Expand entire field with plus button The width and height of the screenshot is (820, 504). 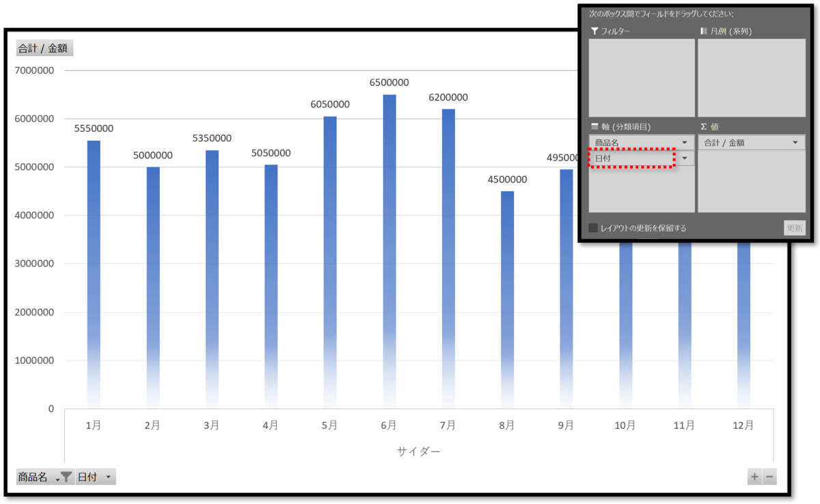click(x=754, y=477)
